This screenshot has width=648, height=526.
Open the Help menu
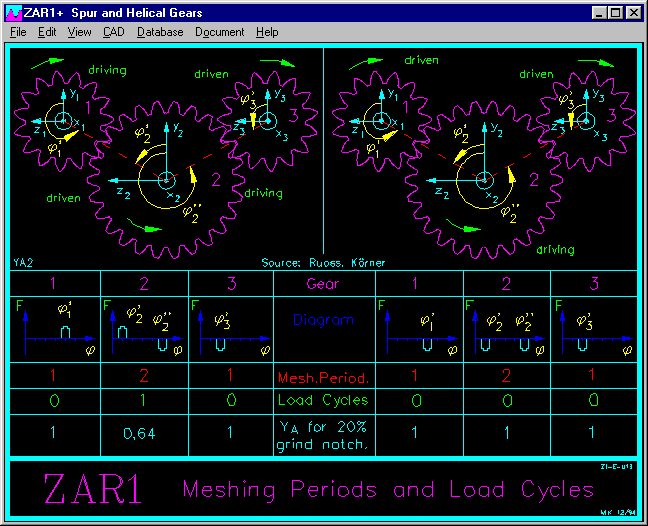pyautogui.click(x=267, y=32)
